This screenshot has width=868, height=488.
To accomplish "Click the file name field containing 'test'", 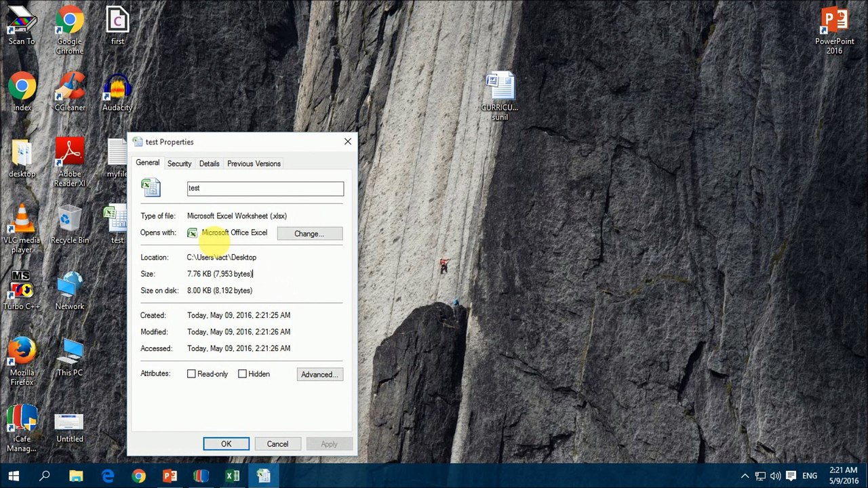I will tap(265, 188).
